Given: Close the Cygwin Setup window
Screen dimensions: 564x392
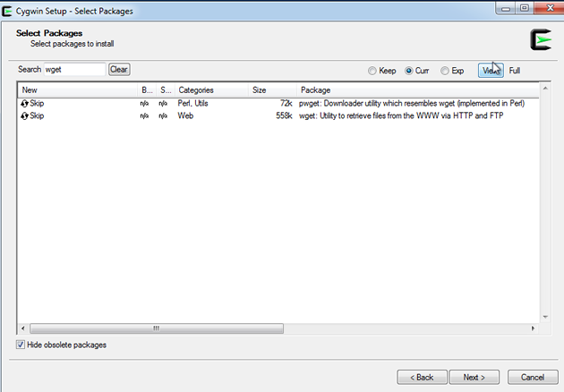Looking at the screenshot, I should [550, 8].
